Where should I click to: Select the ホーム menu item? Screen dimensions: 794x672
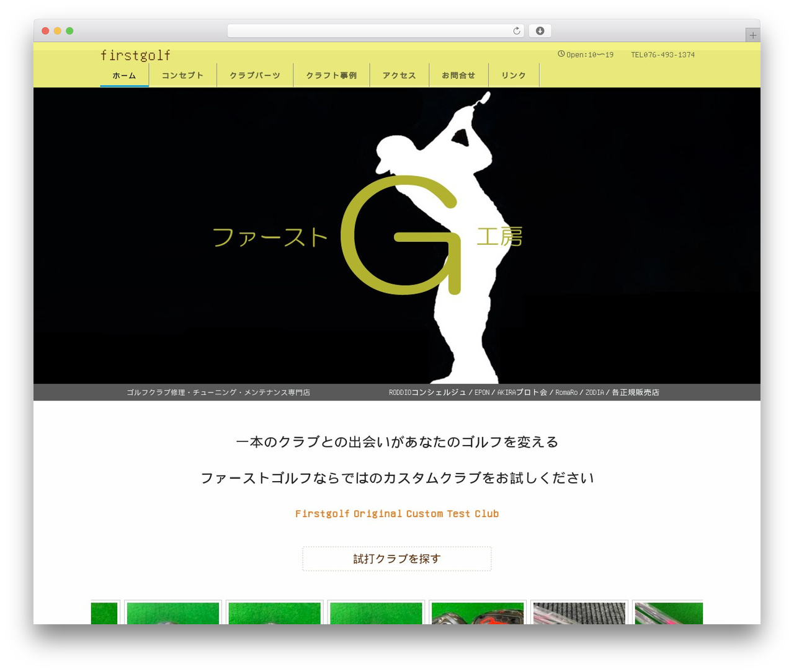124,76
